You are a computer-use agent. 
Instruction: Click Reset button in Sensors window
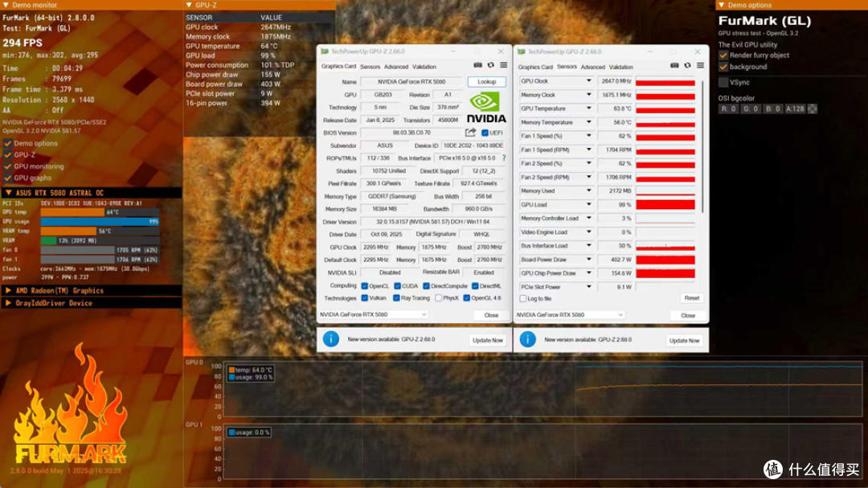tap(691, 298)
